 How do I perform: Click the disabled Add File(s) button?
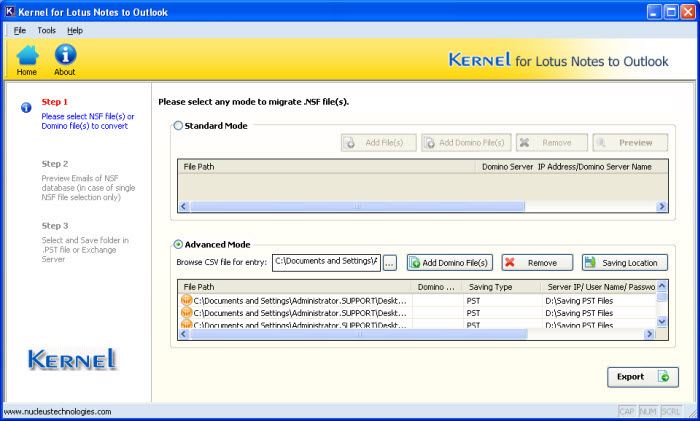pyautogui.click(x=379, y=142)
